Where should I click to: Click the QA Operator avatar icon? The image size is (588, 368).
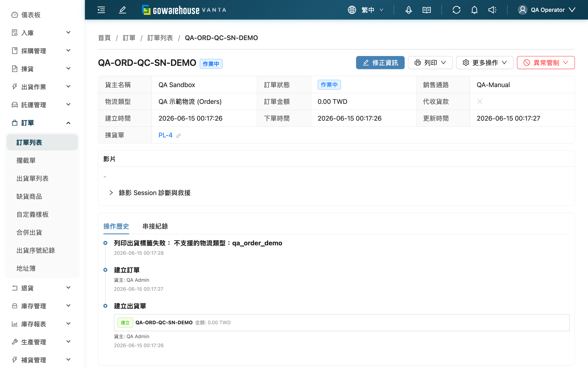[522, 10]
